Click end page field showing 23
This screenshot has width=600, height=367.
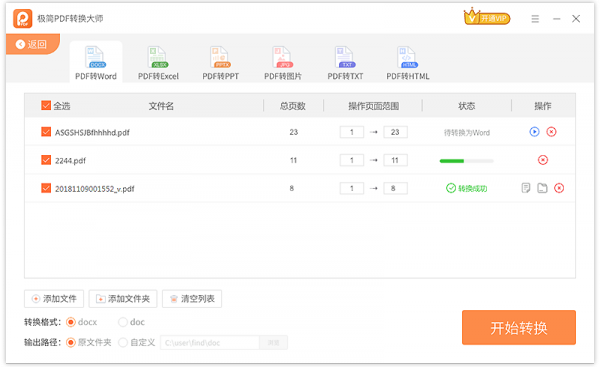395,132
